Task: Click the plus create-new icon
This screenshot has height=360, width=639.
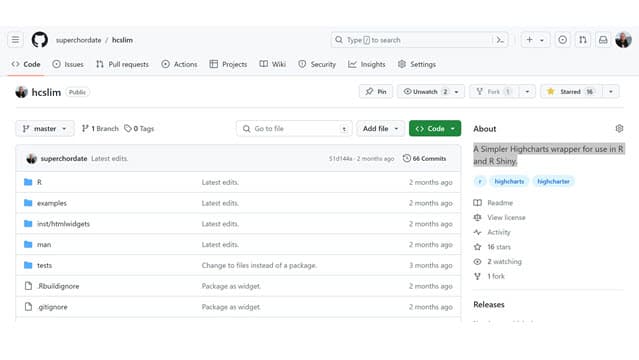Action: pyautogui.click(x=529, y=40)
